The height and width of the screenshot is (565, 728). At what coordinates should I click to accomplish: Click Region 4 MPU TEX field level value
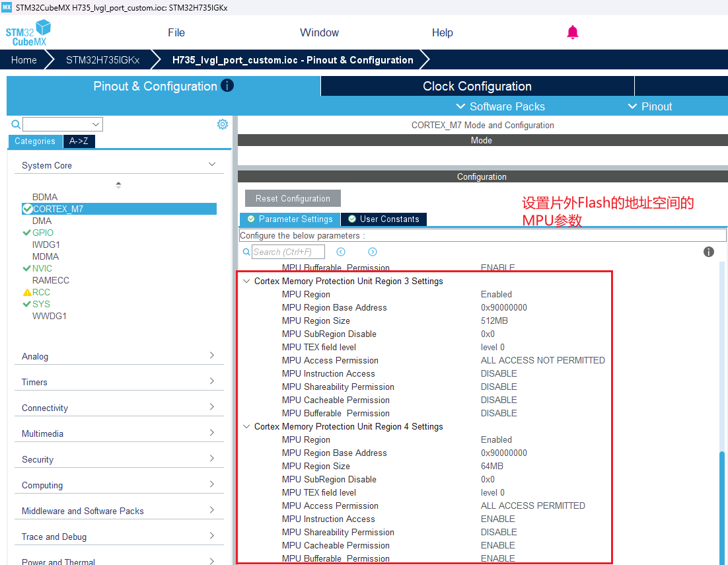coord(493,492)
